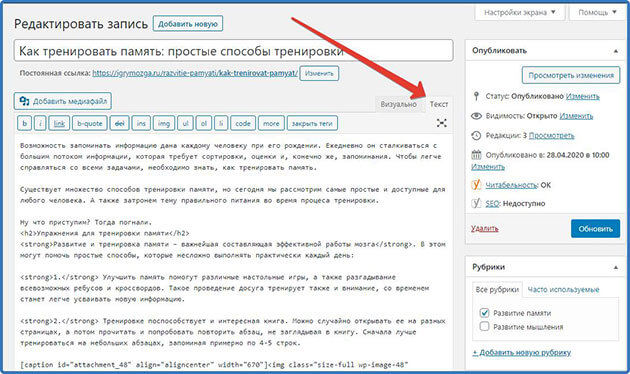The height and width of the screenshot is (374, 630).
Task: Click the Редактировать запись heading
Action: click(x=81, y=24)
